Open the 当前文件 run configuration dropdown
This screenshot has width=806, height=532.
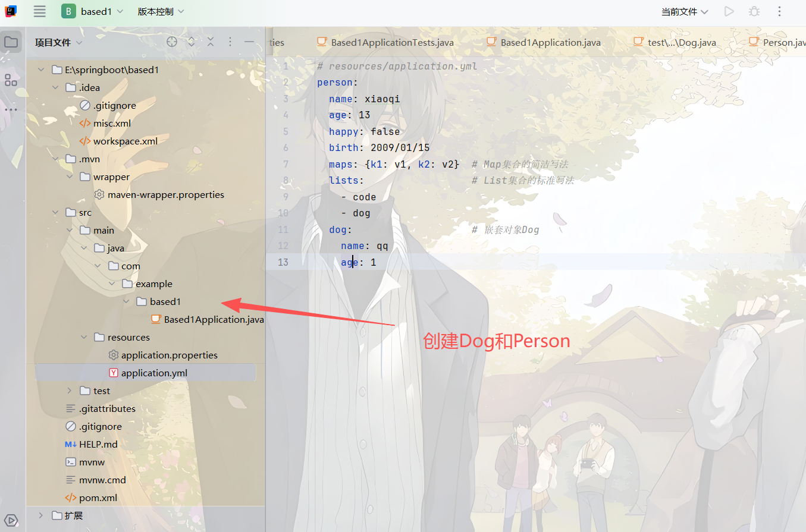point(685,11)
